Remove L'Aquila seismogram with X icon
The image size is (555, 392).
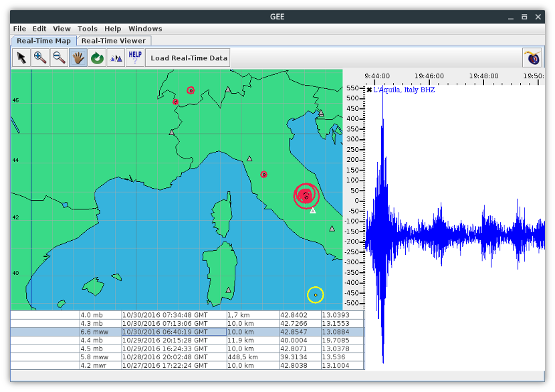[x=369, y=90]
